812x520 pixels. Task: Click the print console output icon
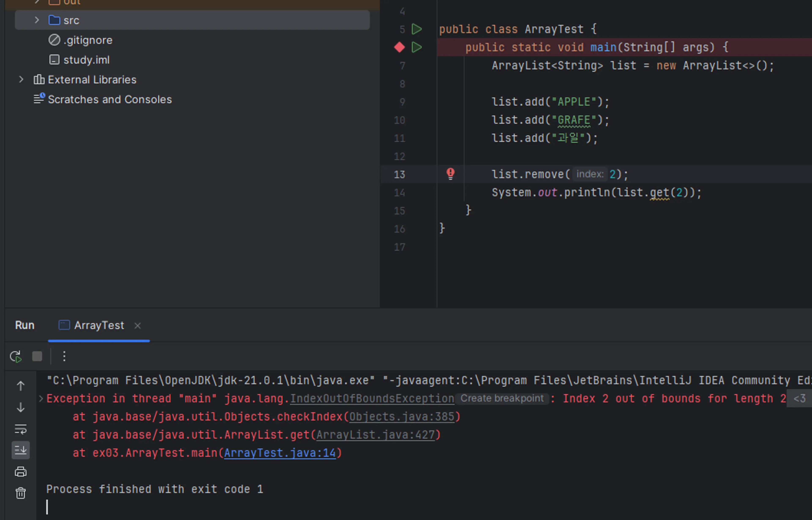(21, 472)
